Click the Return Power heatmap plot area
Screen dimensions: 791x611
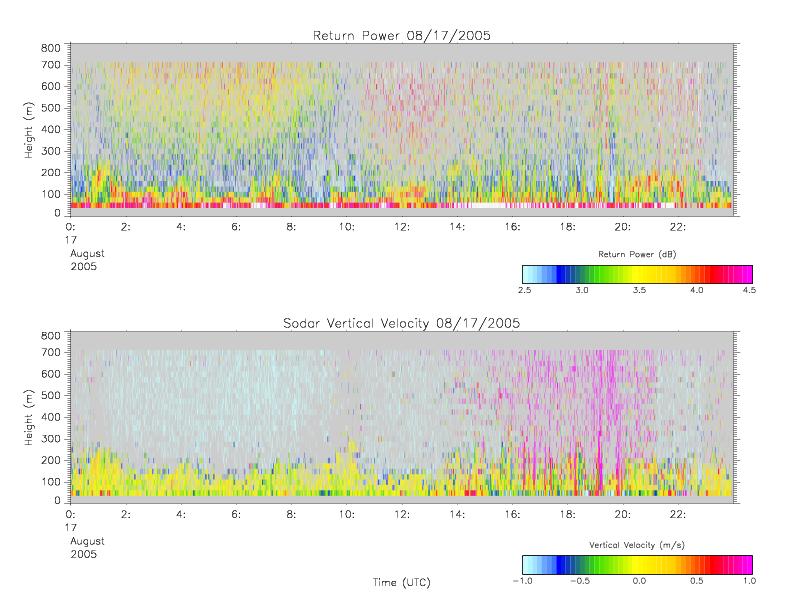coord(402,130)
